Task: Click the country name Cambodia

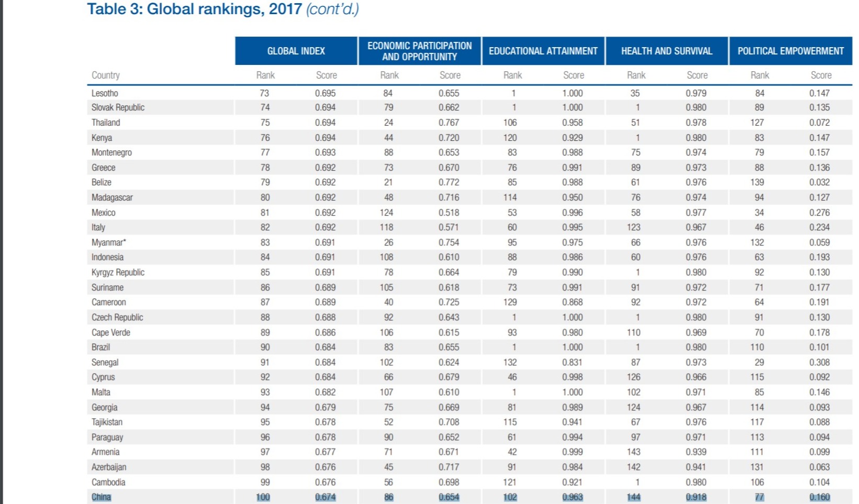Action: (108, 482)
